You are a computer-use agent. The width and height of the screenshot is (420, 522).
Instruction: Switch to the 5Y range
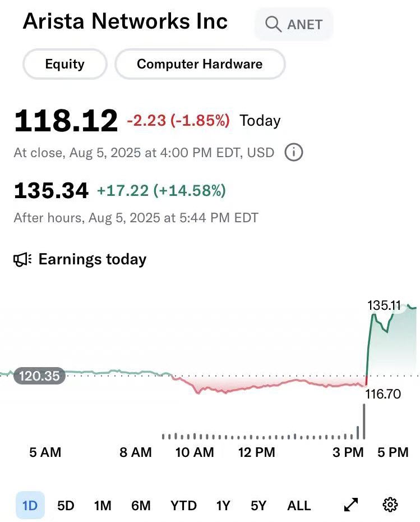coord(259,506)
